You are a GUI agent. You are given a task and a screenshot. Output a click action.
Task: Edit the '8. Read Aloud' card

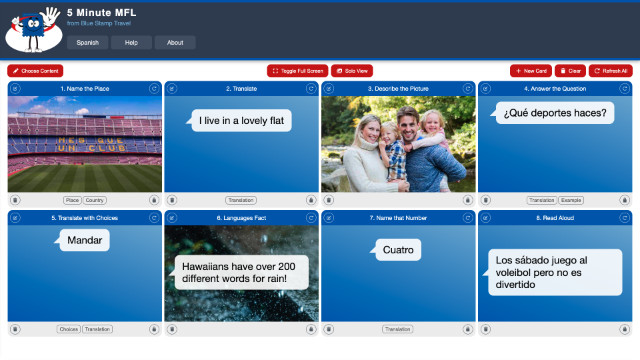(x=485, y=218)
